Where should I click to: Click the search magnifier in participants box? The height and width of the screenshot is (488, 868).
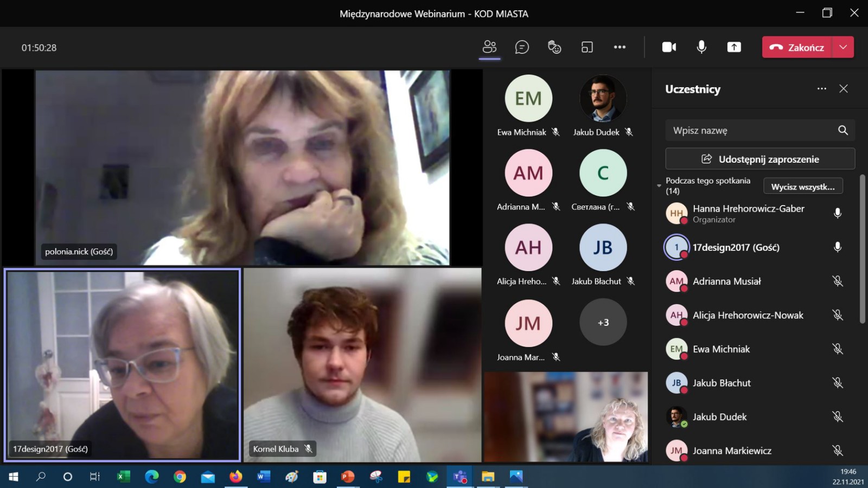click(x=843, y=130)
